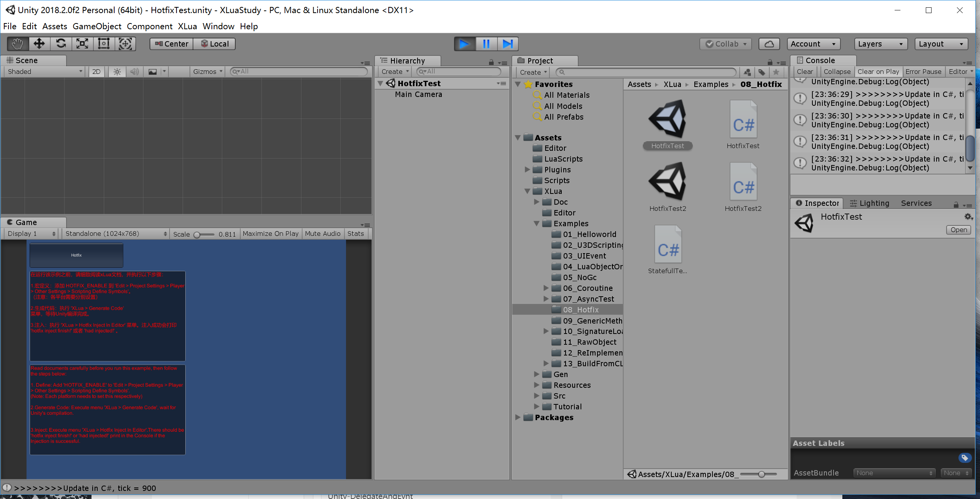This screenshot has height=499, width=980.
Task: Expand the Gen folder in Project
Action: click(x=536, y=374)
